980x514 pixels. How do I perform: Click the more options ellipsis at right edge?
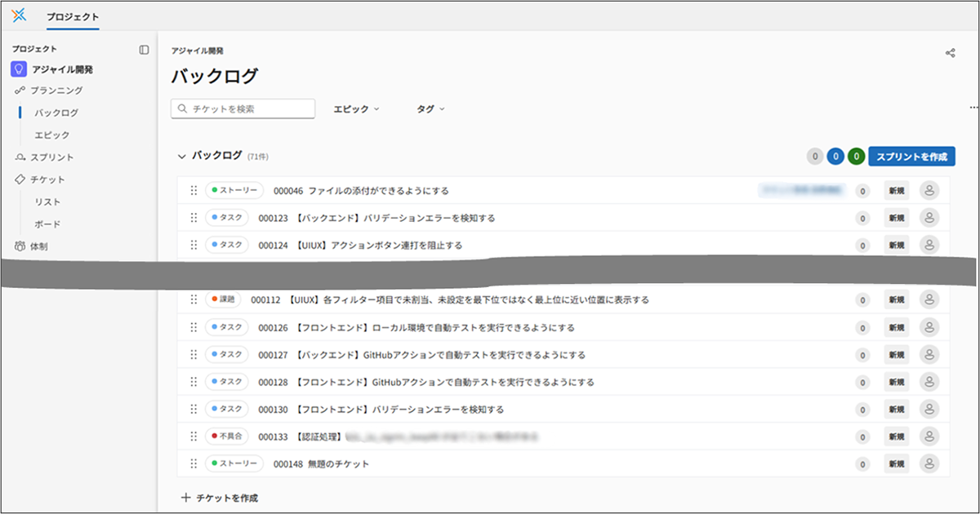(973, 108)
